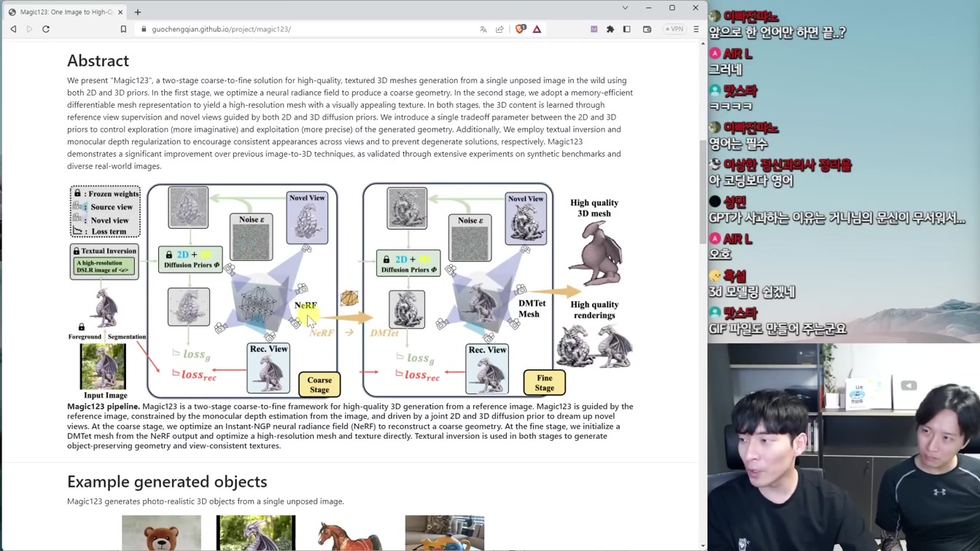Open the Brave Shields lion icon
Image resolution: width=980 pixels, height=551 pixels.
coord(520,29)
